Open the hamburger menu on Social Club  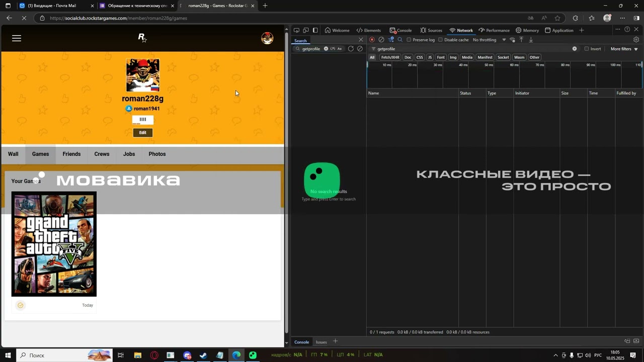[17, 38]
